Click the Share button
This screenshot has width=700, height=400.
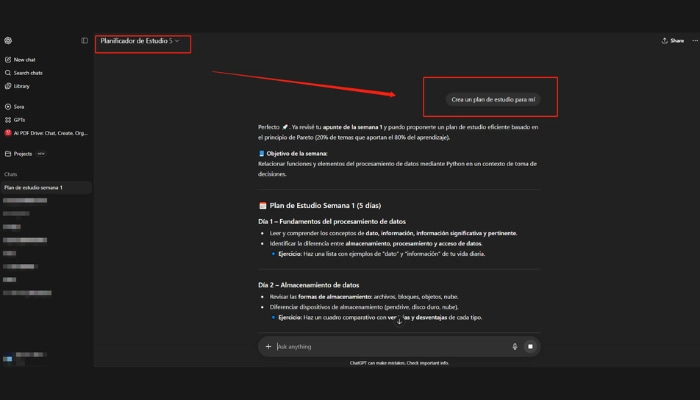pyautogui.click(x=673, y=41)
